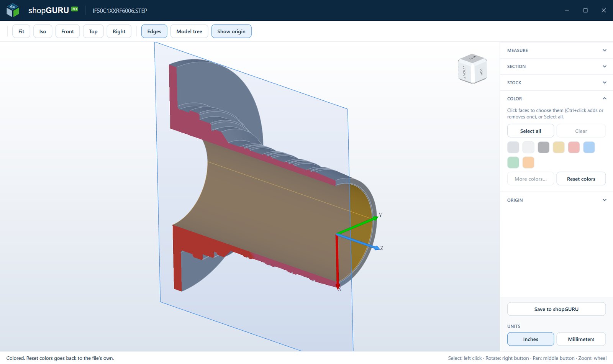The width and height of the screenshot is (613, 364).
Task: Expand the ORIGIN panel
Action: (x=556, y=200)
